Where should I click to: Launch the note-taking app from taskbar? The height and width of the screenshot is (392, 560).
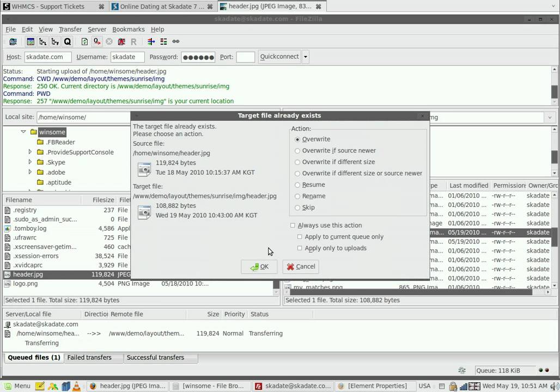click(40, 386)
